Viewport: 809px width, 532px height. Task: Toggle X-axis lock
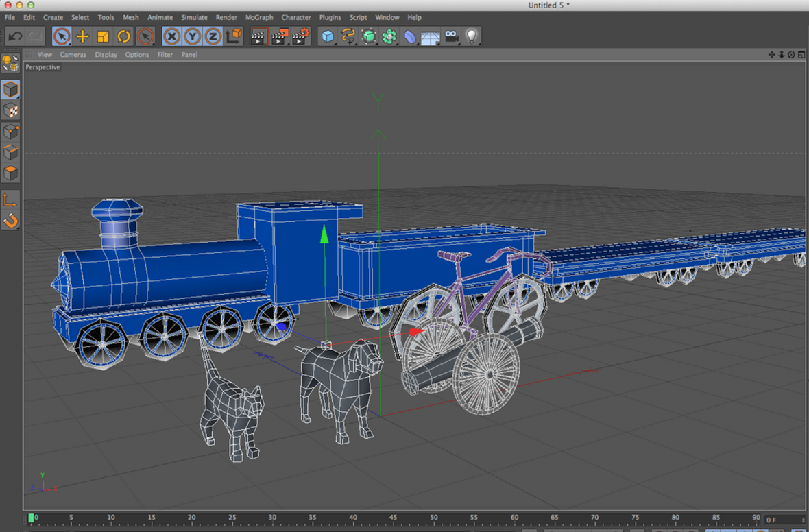pos(172,36)
